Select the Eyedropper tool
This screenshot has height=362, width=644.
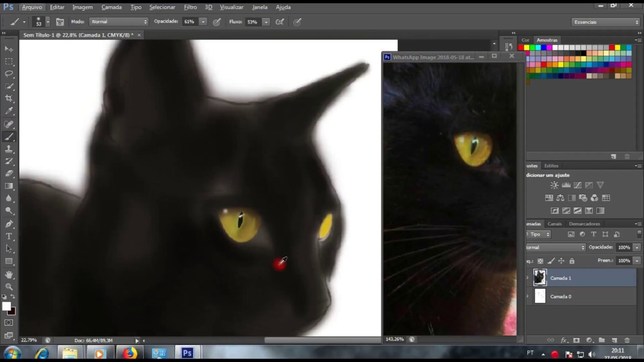9,111
